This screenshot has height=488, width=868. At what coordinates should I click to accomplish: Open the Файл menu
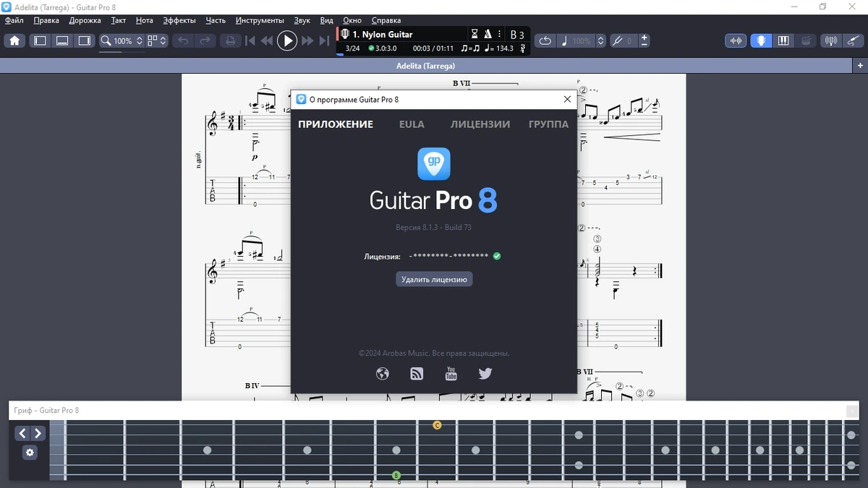14,20
